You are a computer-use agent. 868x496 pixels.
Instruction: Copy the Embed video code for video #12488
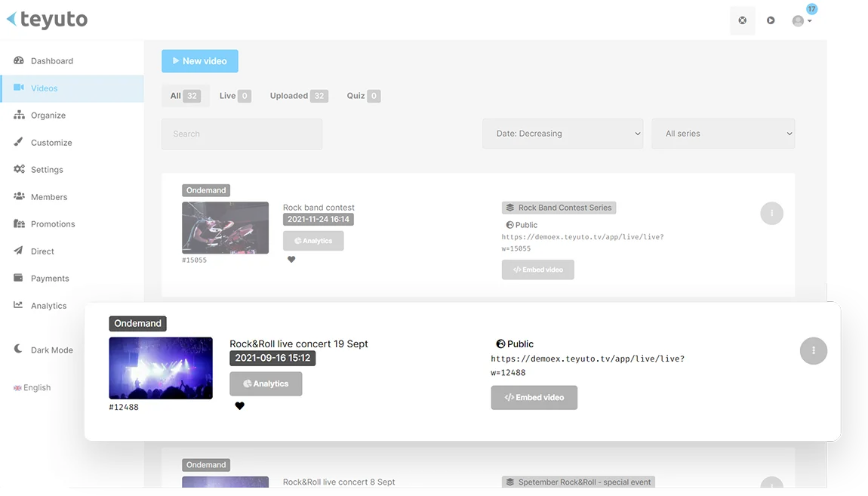[x=534, y=397]
